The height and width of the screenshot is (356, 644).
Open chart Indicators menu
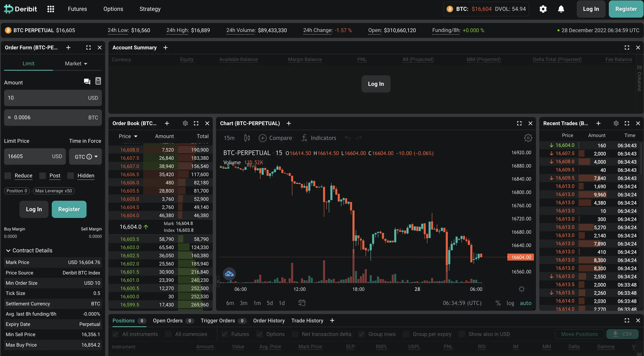click(x=319, y=138)
